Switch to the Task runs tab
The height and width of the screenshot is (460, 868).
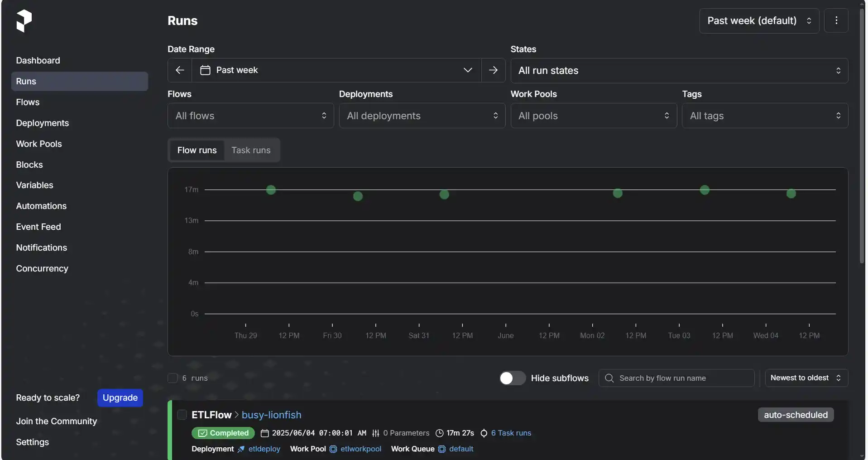[251, 150]
